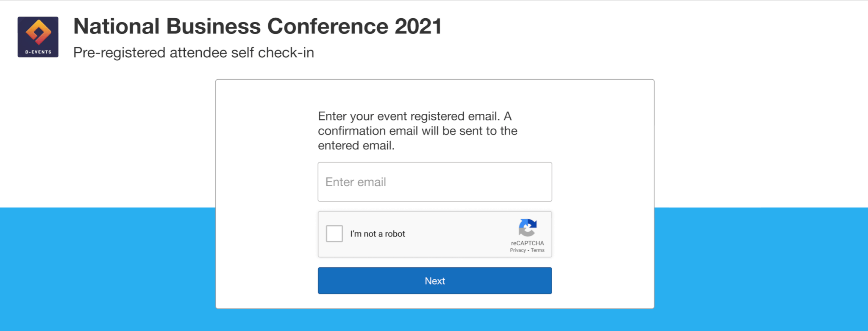
Task: Click the blue Next submission bar
Action: click(434, 281)
